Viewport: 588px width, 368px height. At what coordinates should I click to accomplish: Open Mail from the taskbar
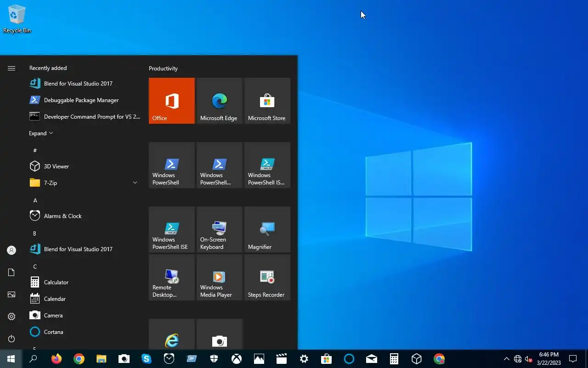click(x=372, y=359)
